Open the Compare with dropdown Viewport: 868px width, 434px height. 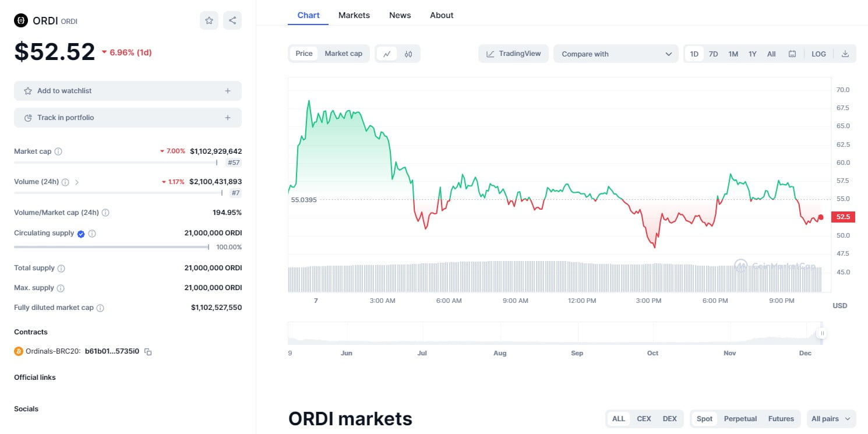point(616,54)
